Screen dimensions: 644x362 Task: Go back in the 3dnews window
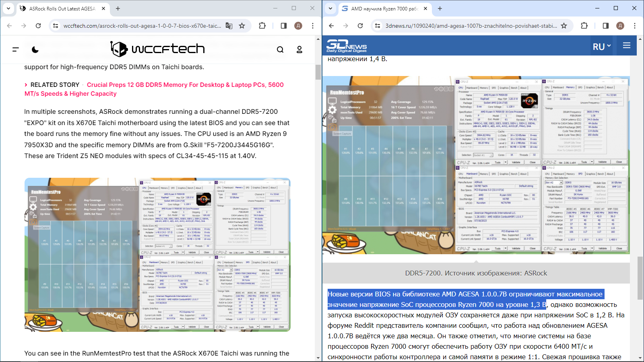[x=332, y=26]
